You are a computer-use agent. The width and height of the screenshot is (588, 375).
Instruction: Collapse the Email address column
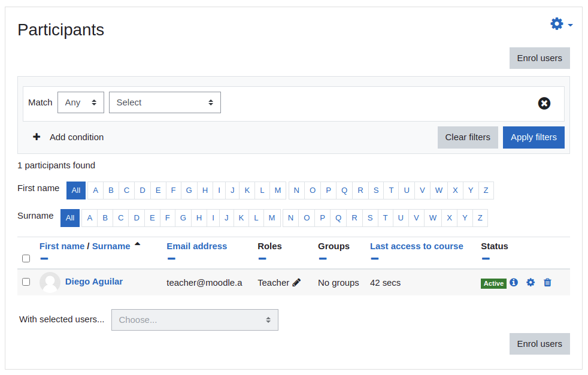tap(171, 258)
